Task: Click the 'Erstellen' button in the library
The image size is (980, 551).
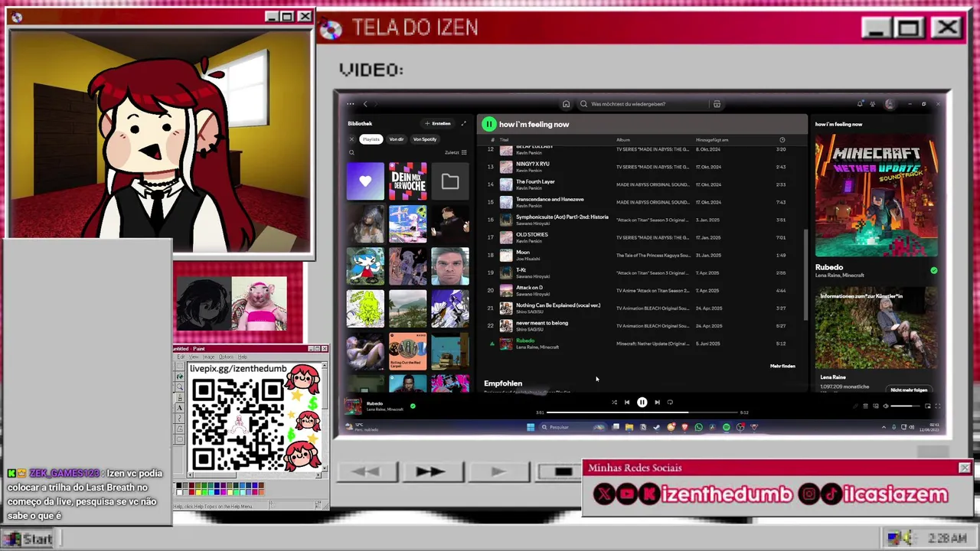Action: tap(438, 123)
